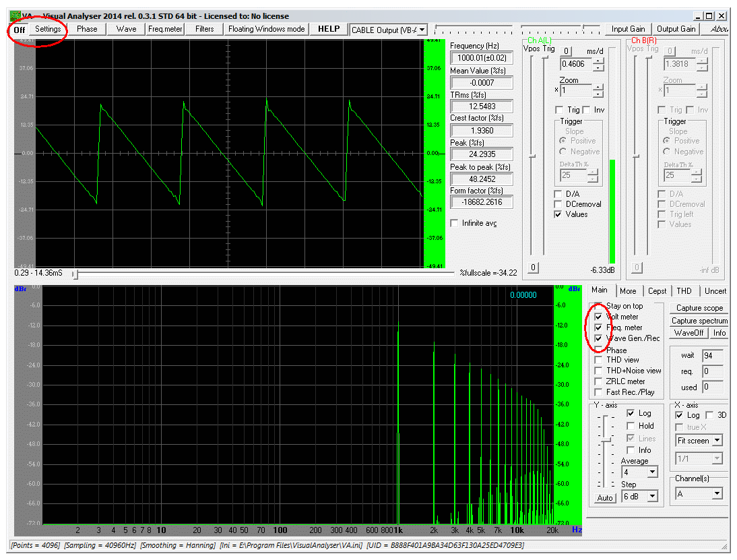Turn on the analyser via the Off button
The image size is (737, 560).
tap(19, 30)
